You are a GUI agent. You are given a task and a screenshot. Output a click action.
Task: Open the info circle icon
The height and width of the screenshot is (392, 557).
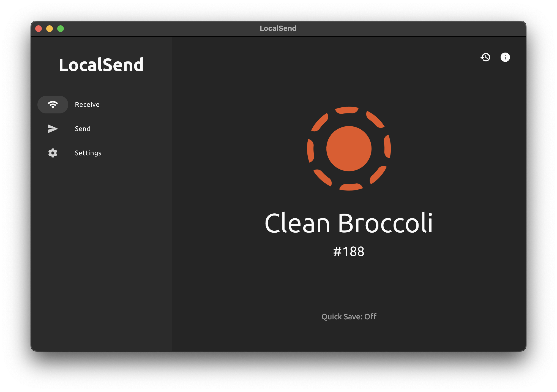[x=505, y=57]
